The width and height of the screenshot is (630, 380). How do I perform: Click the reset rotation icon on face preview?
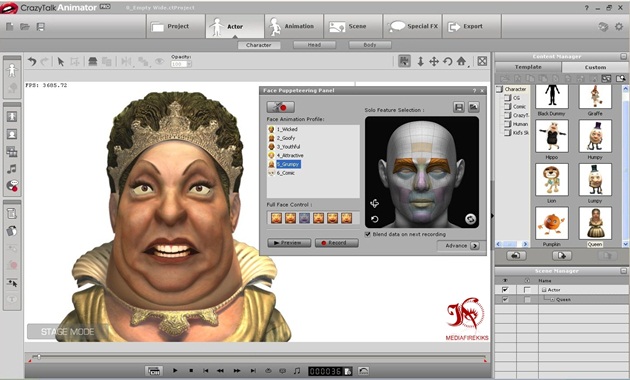(x=374, y=219)
